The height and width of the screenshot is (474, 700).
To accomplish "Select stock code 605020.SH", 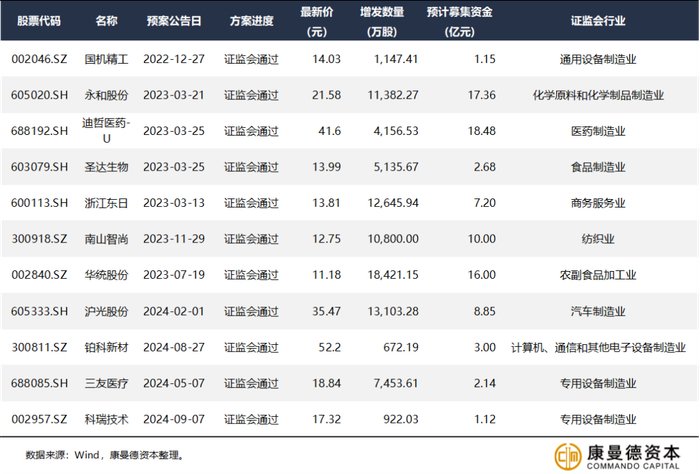I will (x=39, y=95).
